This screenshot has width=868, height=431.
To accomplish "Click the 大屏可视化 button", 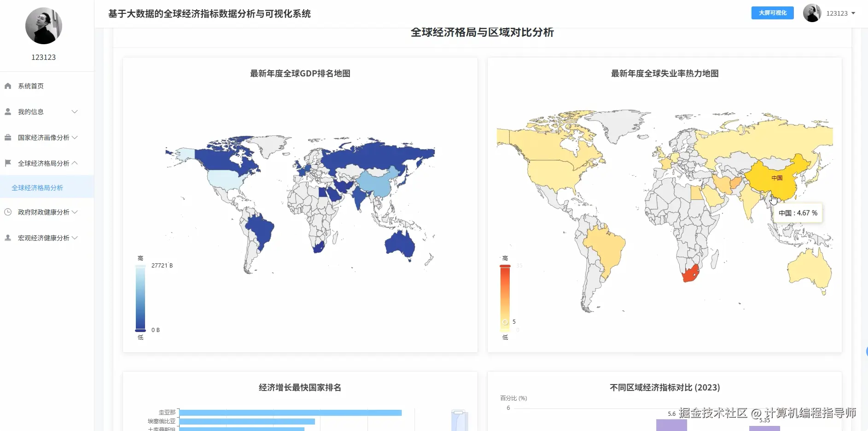I will (x=772, y=13).
